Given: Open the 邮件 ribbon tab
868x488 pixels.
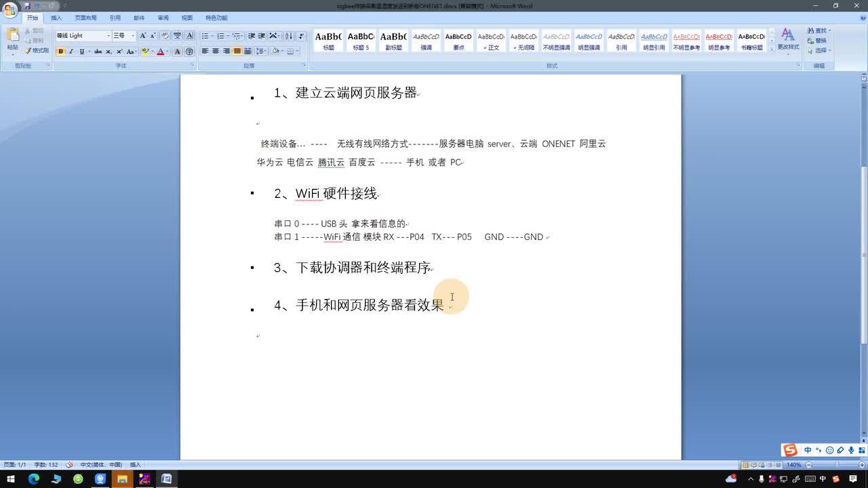Looking at the screenshot, I should (139, 18).
